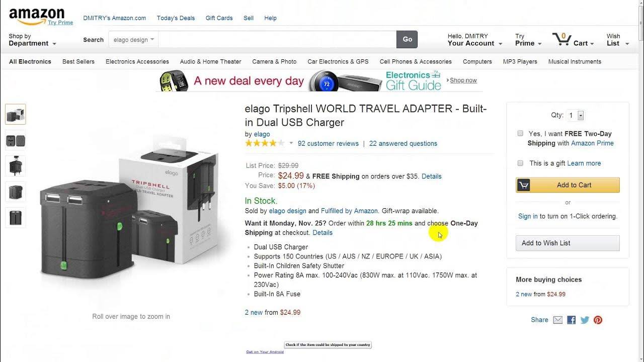Image resolution: width=644 pixels, height=362 pixels.
Task: Share product on Facebook icon
Action: [x=571, y=320]
